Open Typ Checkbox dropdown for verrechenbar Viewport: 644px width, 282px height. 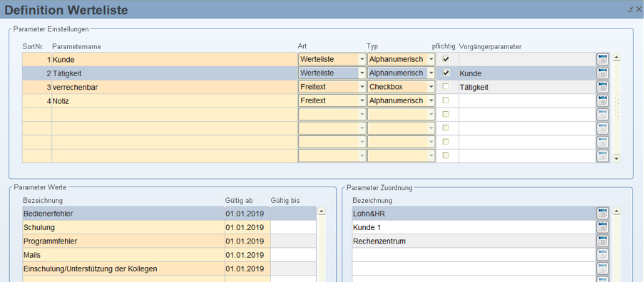(x=431, y=87)
